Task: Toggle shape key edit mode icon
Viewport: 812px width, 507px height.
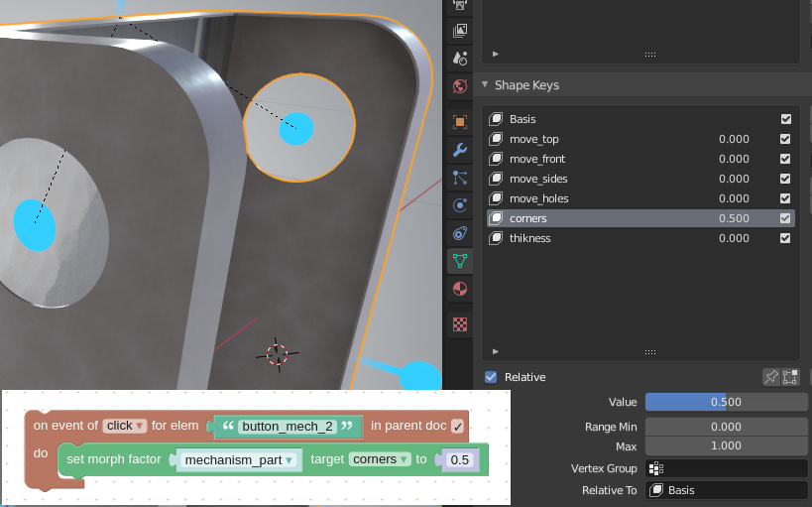Action: 790,377
